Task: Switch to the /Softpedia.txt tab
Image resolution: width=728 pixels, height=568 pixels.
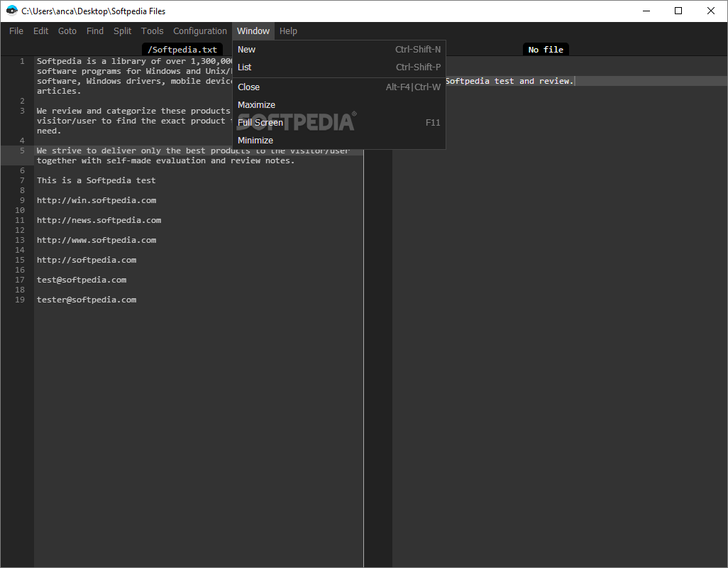Action: (x=182, y=50)
